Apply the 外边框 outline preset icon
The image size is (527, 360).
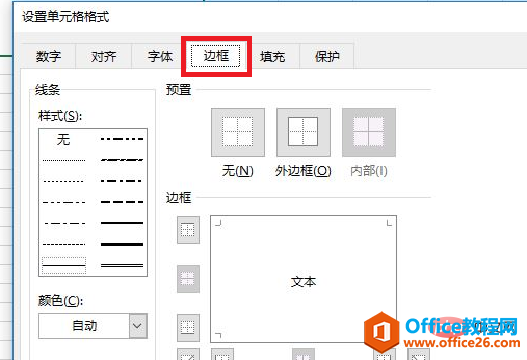(303, 132)
